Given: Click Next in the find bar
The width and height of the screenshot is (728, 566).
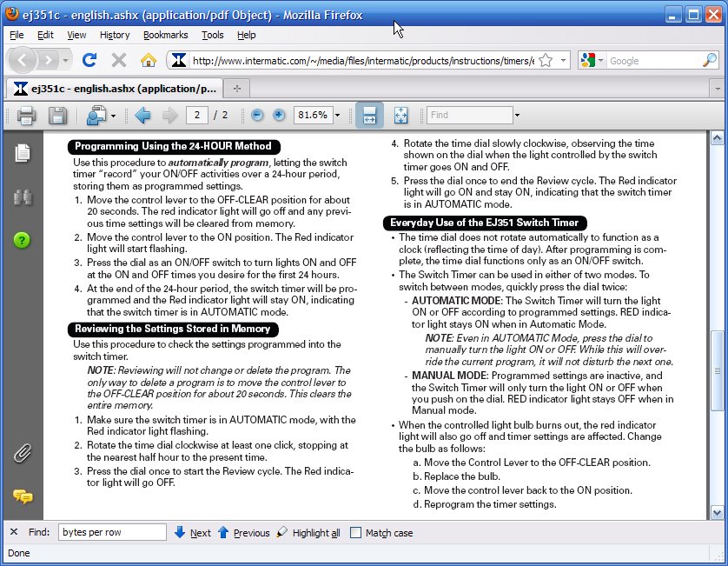Looking at the screenshot, I should coord(193,533).
